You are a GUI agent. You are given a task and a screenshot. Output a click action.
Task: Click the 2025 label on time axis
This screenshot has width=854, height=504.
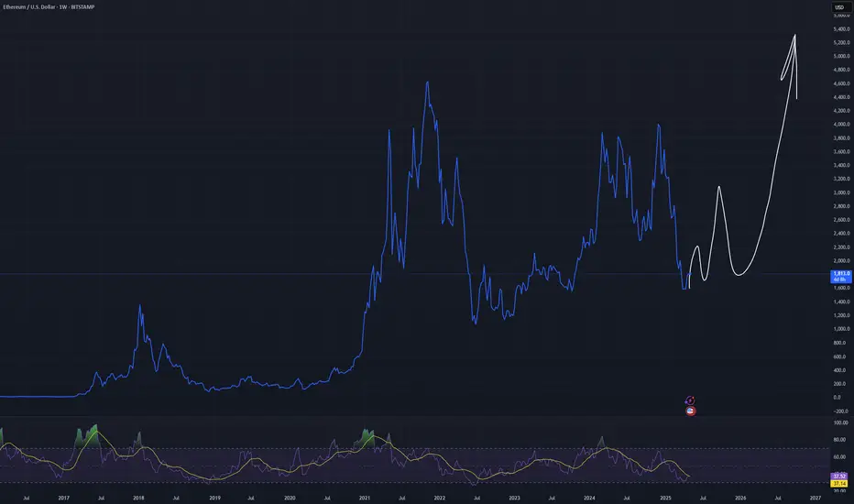(665, 498)
